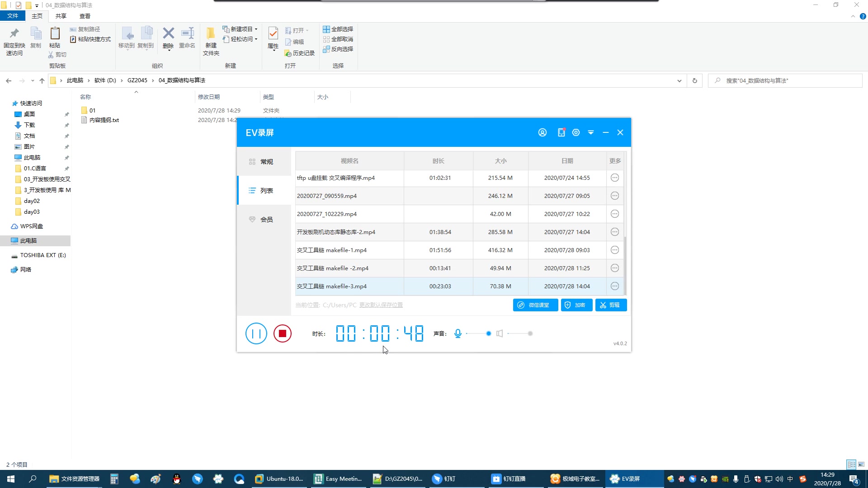868x488 pixels.
Task: Collapse the Explorer ribbon chevron
Action: (x=853, y=16)
